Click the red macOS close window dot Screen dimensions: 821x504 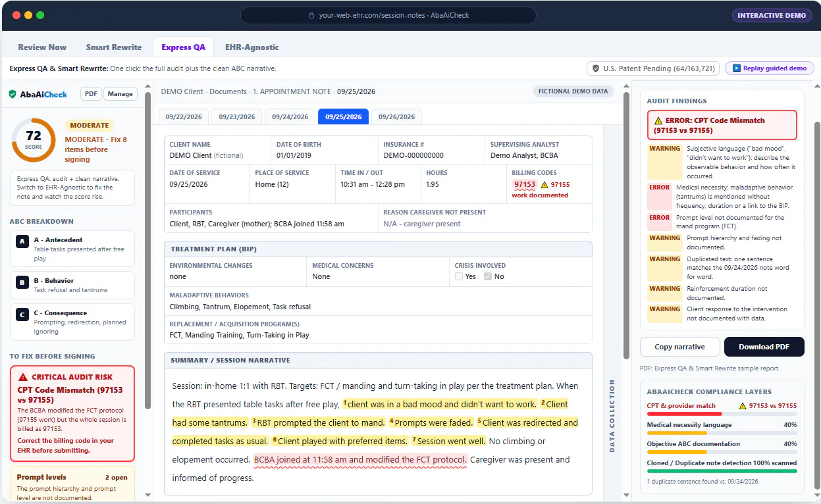coord(16,15)
